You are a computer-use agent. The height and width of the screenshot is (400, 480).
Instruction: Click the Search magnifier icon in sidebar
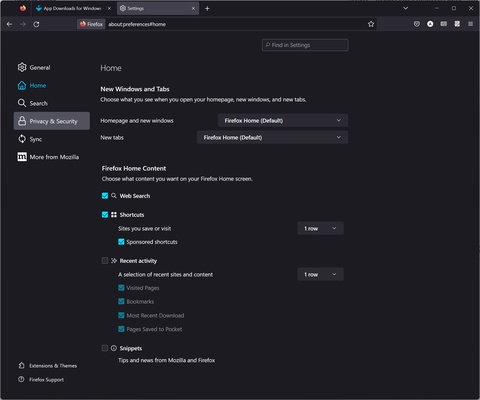pyautogui.click(x=22, y=103)
